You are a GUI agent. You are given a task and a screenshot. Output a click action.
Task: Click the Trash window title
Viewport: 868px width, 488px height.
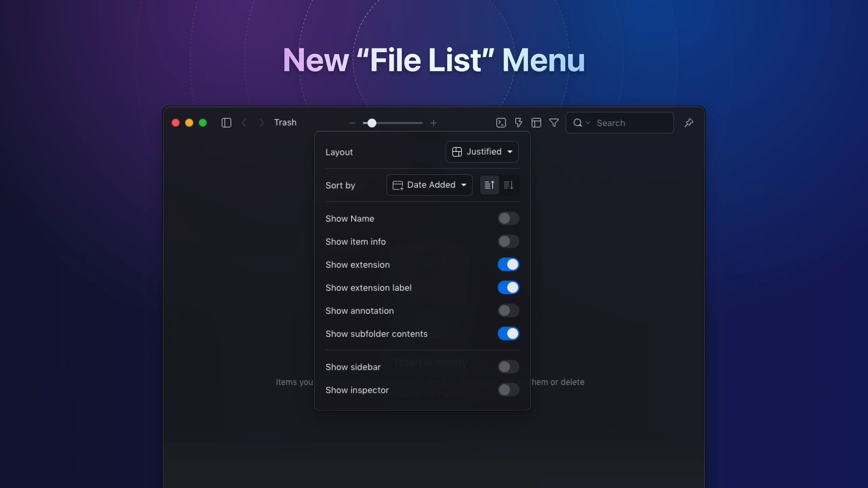285,123
